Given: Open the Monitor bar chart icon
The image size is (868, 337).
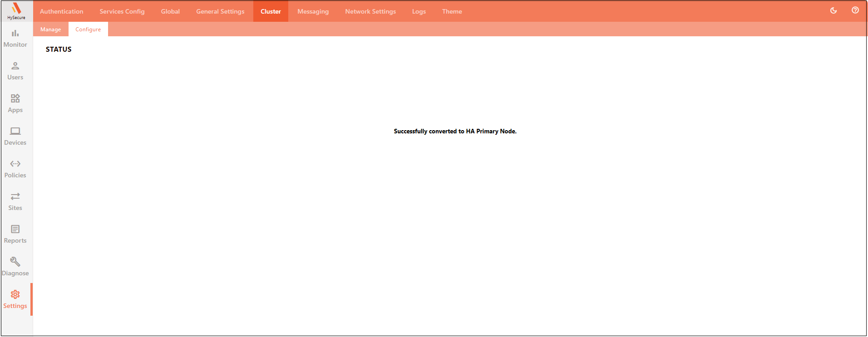Looking at the screenshot, I should click(x=15, y=33).
